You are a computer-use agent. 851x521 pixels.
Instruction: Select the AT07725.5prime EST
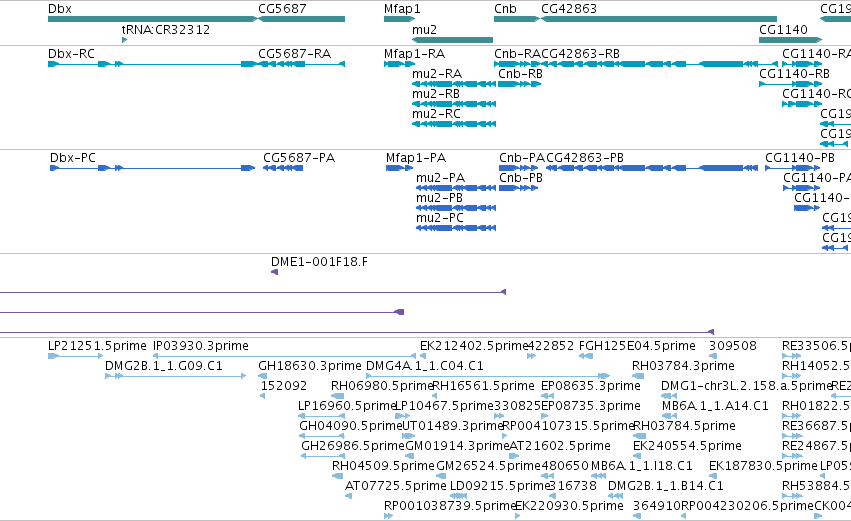coord(348,496)
